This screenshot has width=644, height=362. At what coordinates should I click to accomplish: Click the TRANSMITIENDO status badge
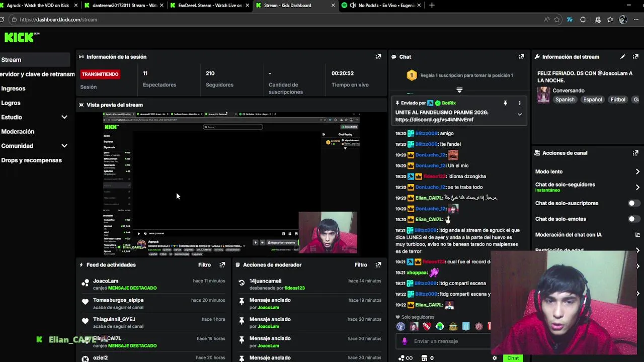point(100,74)
